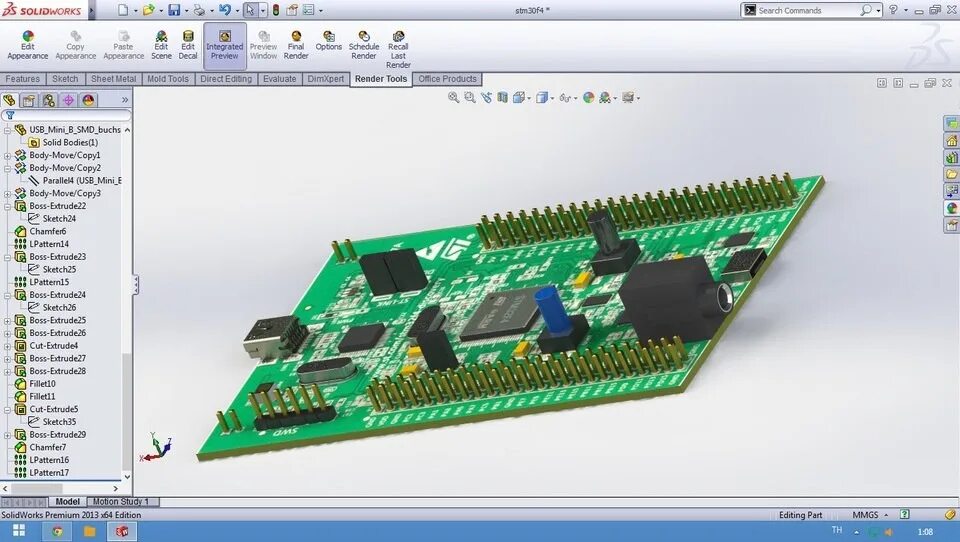
Task: Click the Edit Appearance tool
Action: [x=28, y=45]
